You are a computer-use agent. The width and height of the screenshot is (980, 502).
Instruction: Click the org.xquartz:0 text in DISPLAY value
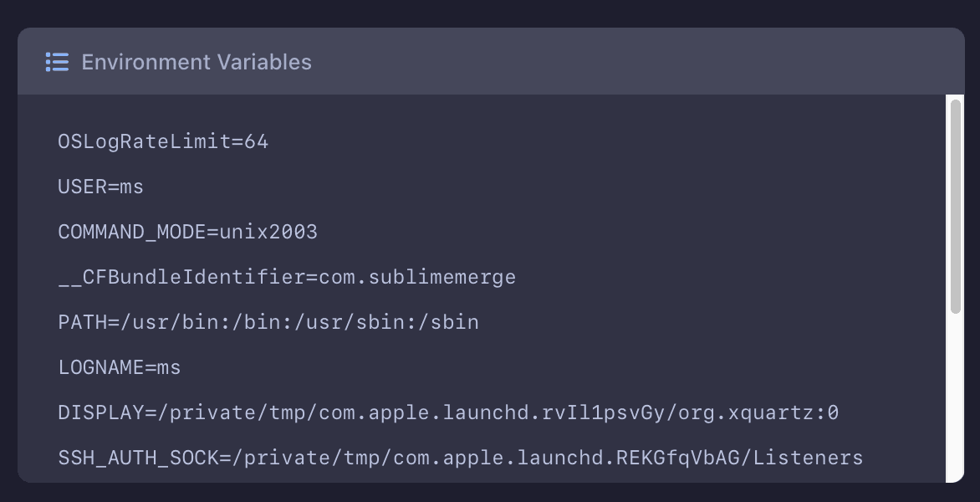pyautogui.click(x=758, y=413)
